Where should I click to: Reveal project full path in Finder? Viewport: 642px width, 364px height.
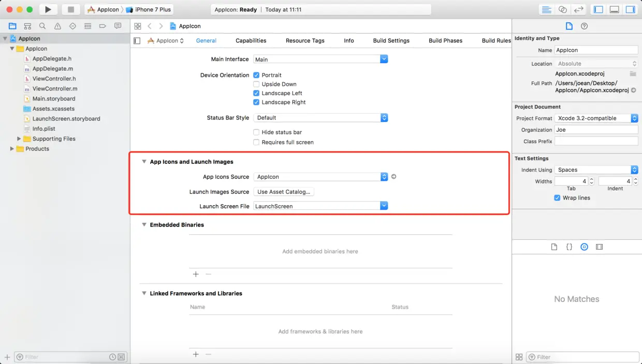tap(634, 90)
